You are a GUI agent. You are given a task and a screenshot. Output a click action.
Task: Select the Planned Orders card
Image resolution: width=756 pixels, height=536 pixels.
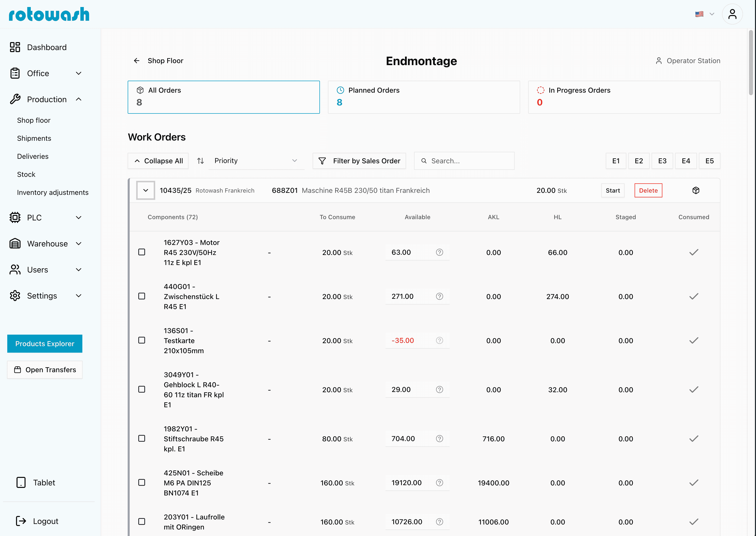pyautogui.click(x=424, y=97)
